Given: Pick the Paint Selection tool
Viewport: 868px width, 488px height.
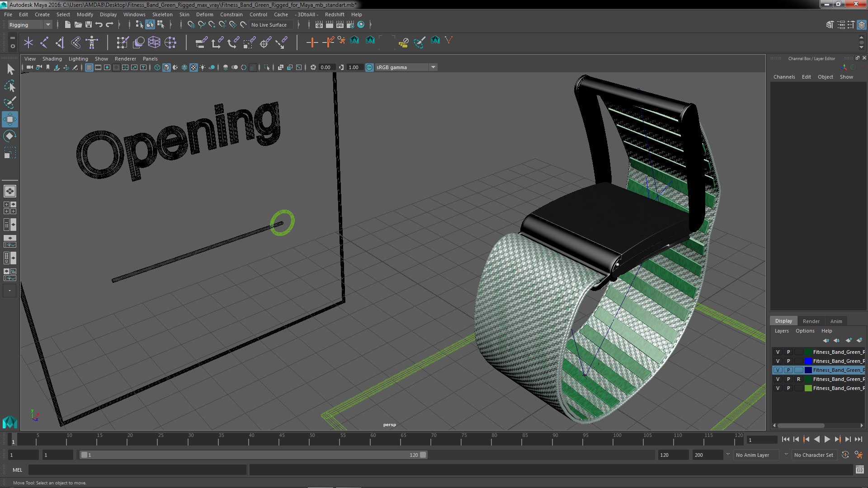Looking at the screenshot, I should click(x=9, y=103).
